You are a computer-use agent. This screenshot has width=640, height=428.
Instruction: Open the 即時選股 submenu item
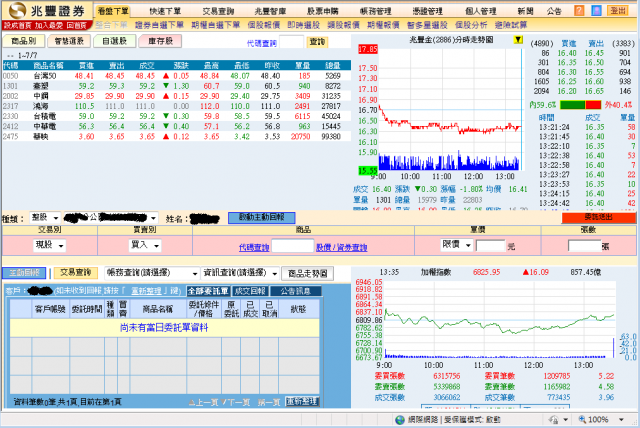pos(304,25)
